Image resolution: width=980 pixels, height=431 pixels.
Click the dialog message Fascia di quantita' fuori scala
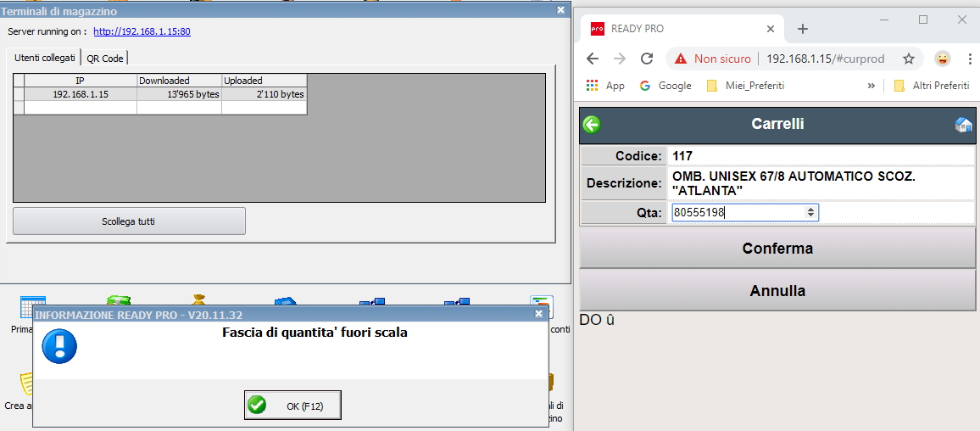(315, 333)
